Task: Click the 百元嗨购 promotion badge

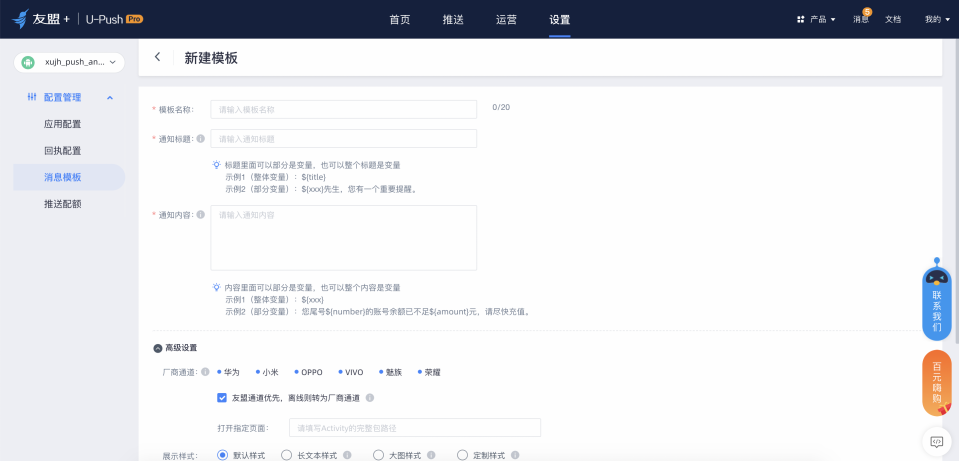Action: click(x=936, y=383)
